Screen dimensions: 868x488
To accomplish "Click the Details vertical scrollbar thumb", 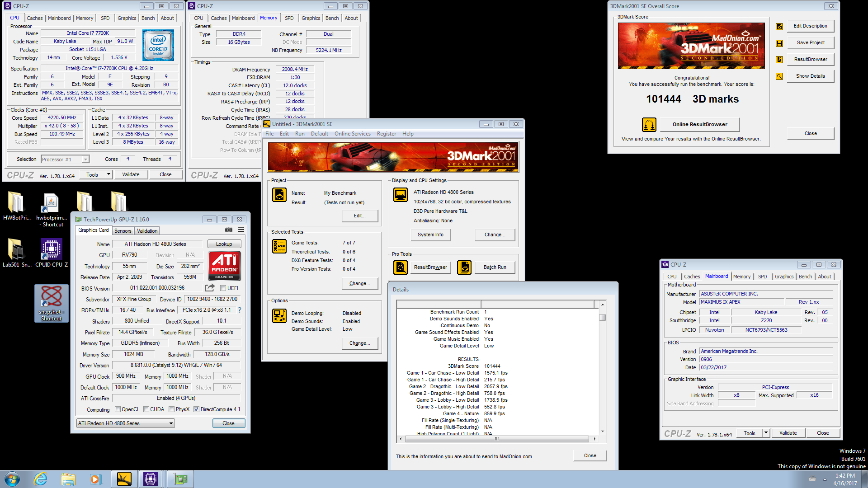I will 602,317.
